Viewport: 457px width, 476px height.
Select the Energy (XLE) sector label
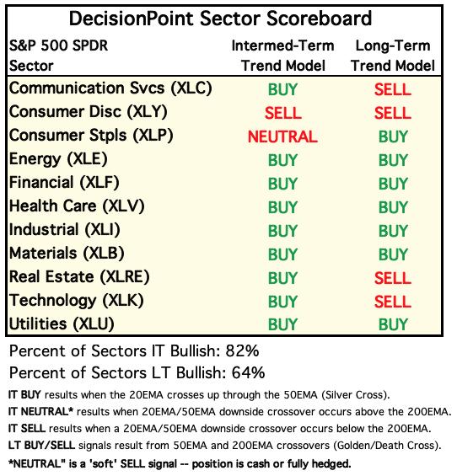tap(58, 159)
